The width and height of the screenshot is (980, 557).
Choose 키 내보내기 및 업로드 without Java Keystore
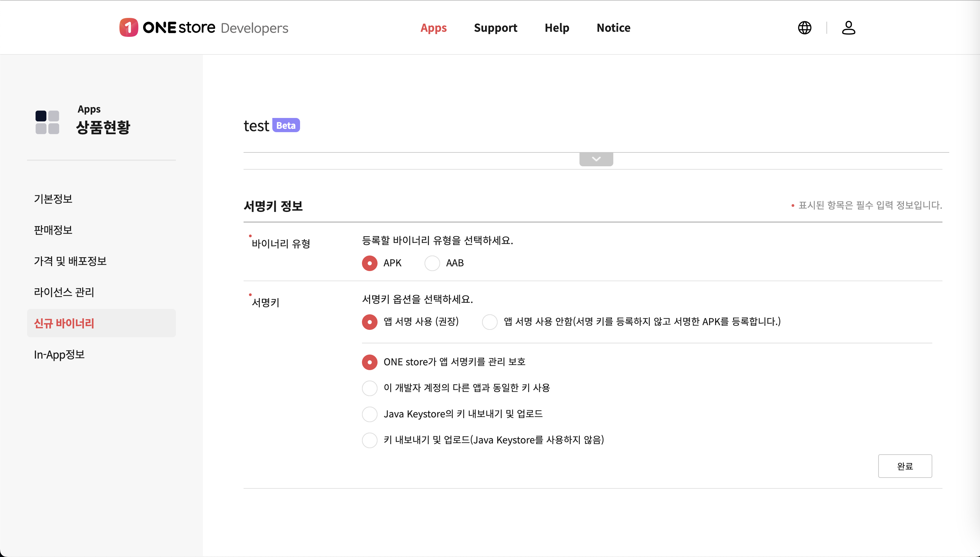369,440
